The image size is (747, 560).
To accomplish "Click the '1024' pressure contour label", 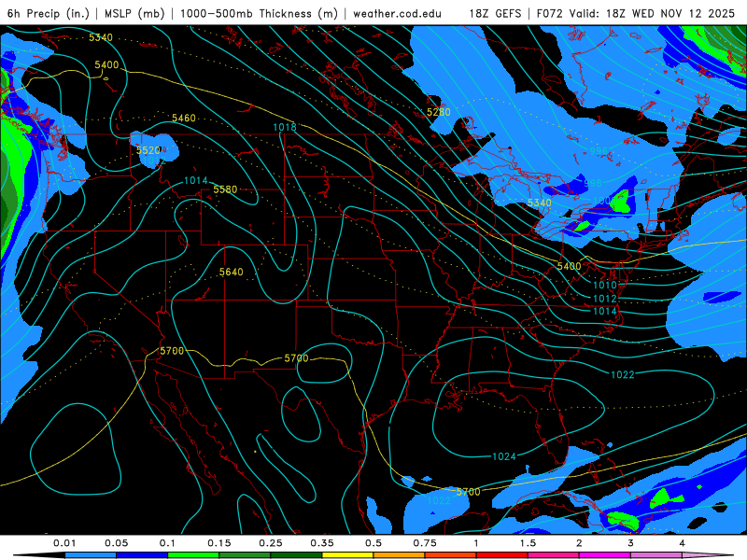I will coord(504,456).
